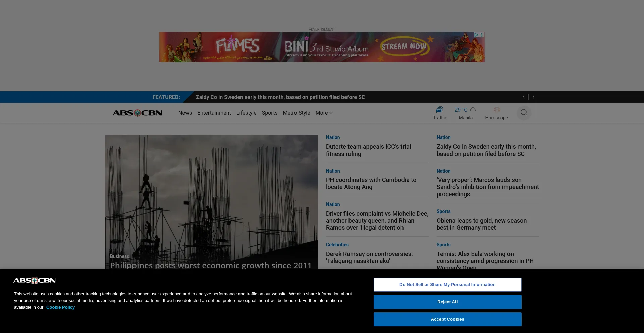
Task: Read 'Duterte team appeals ICC's trial fitness ruling'
Action: pyautogui.click(x=368, y=150)
